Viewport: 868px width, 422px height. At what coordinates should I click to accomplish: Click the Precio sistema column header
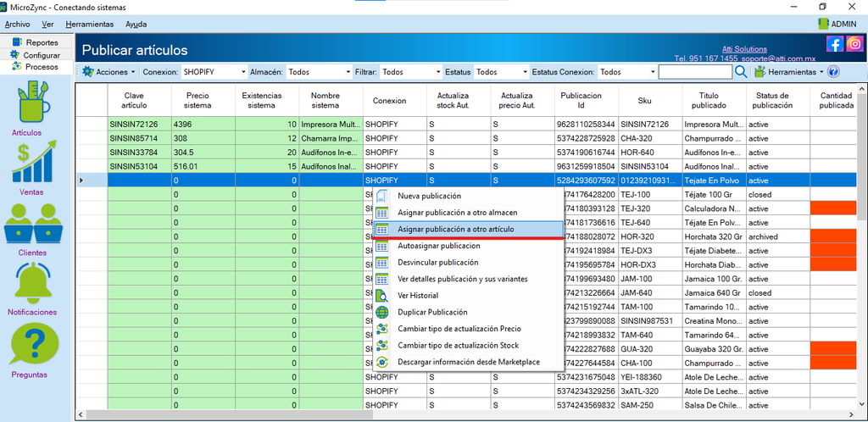(203, 100)
